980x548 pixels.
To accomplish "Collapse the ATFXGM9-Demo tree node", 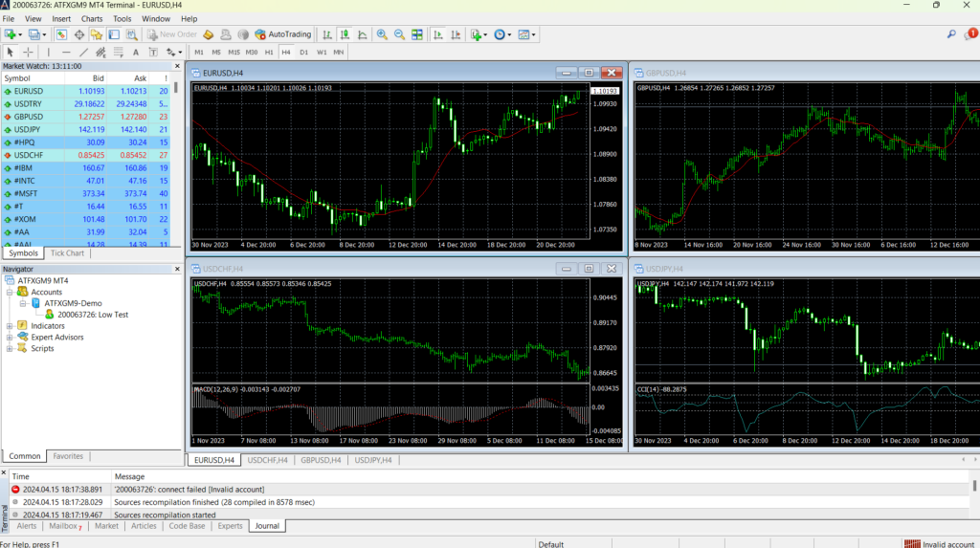I will [x=23, y=303].
